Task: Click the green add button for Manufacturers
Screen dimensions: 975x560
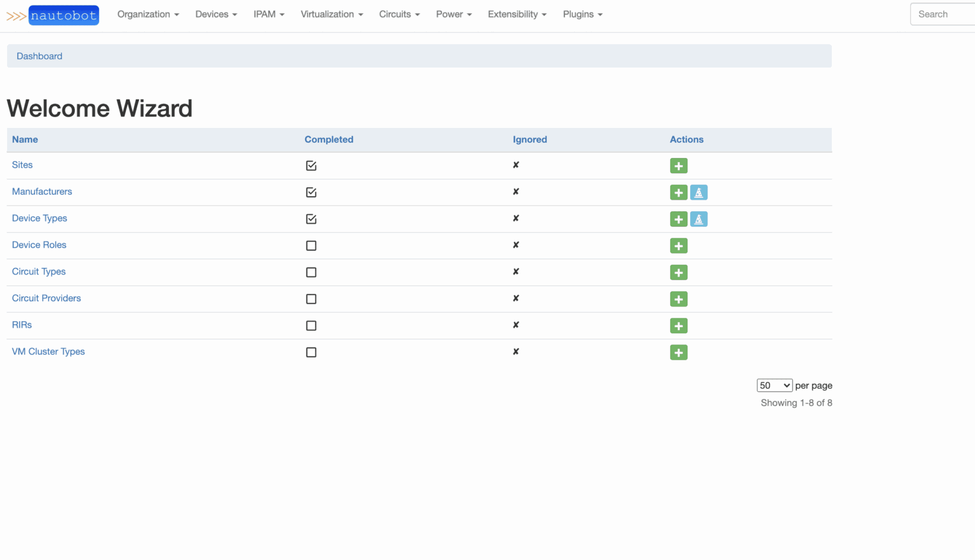Action: (x=678, y=192)
